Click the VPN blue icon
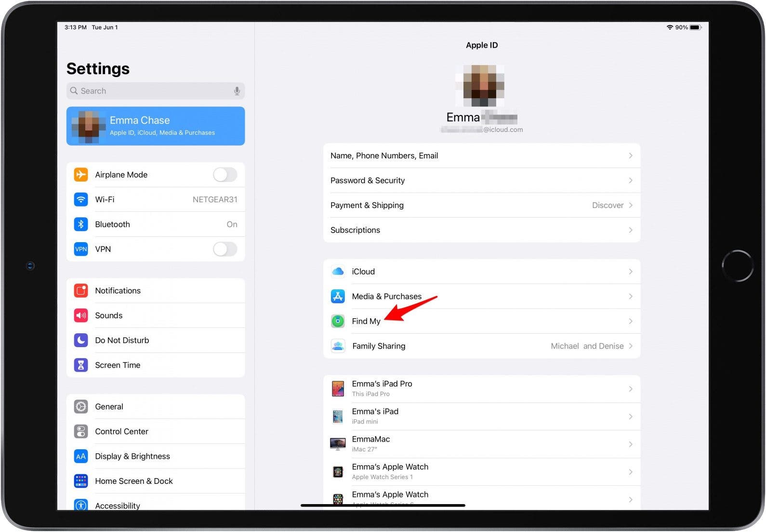766x532 pixels. click(x=81, y=249)
